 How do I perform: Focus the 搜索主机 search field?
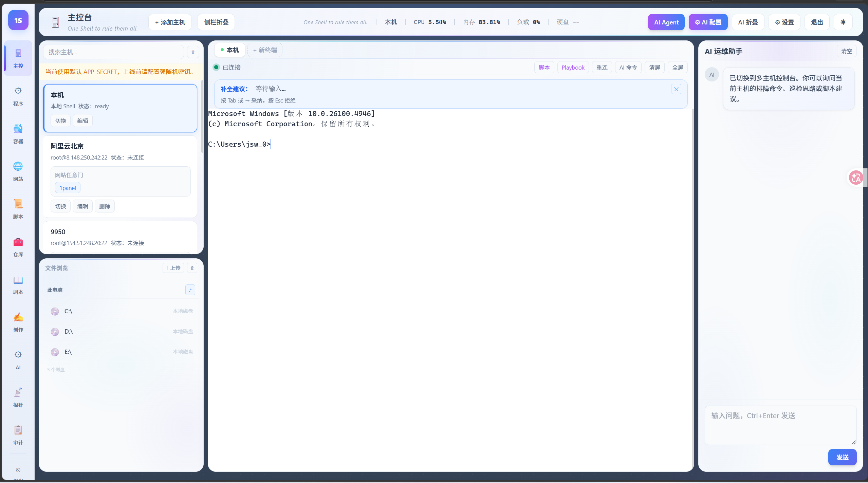(113, 52)
